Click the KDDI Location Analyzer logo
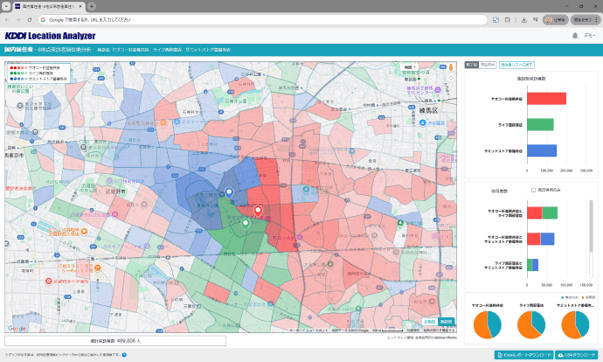 tap(50, 36)
